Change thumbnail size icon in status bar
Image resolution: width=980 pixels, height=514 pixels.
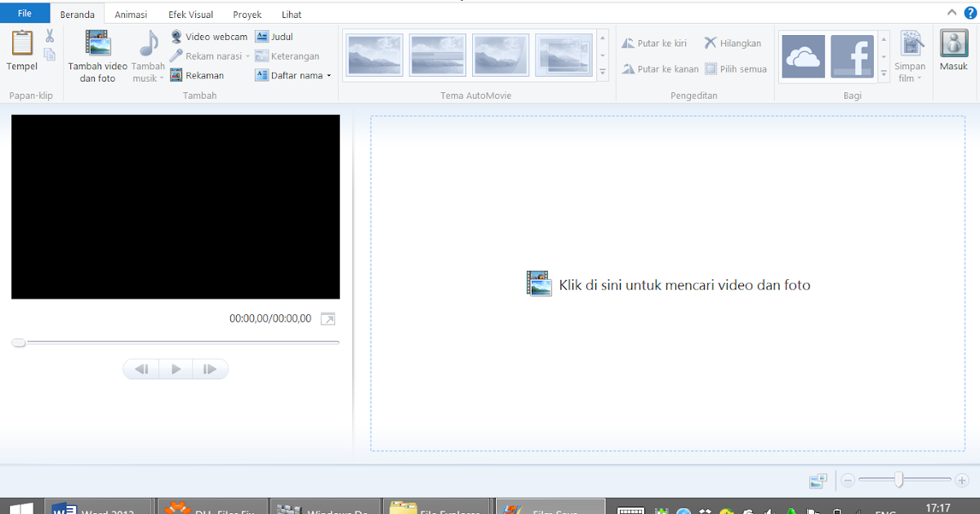point(818,481)
